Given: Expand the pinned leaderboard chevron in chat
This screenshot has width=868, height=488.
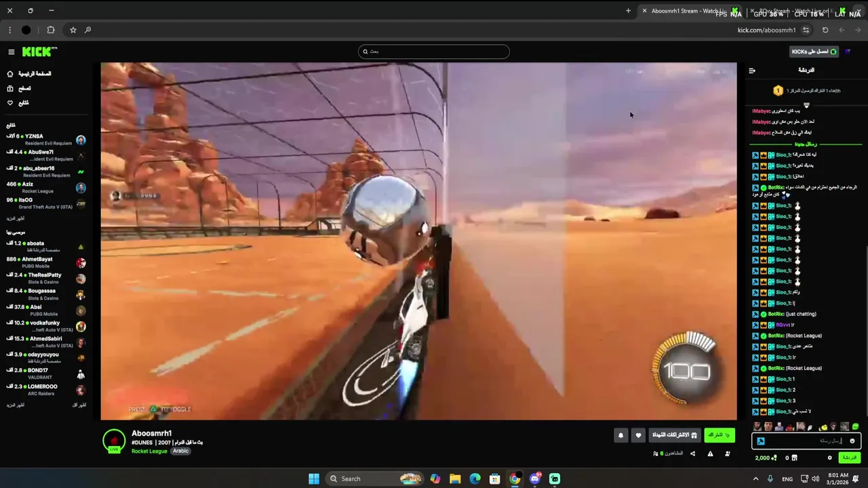Looking at the screenshot, I should pyautogui.click(x=806, y=105).
